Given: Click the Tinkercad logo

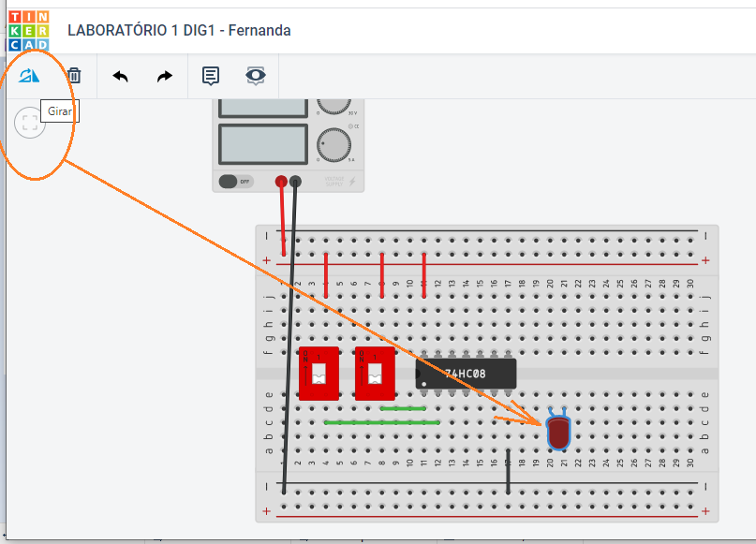Looking at the screenshot, I should (29, 30).
